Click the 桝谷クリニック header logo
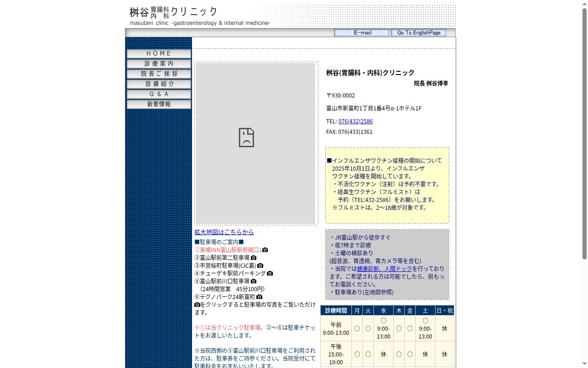 pyautogui.click(x=200, y=16)
